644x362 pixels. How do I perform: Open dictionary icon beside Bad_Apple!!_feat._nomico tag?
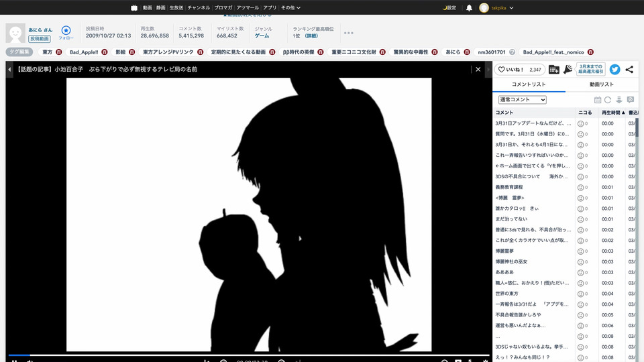tap(590, 52)
